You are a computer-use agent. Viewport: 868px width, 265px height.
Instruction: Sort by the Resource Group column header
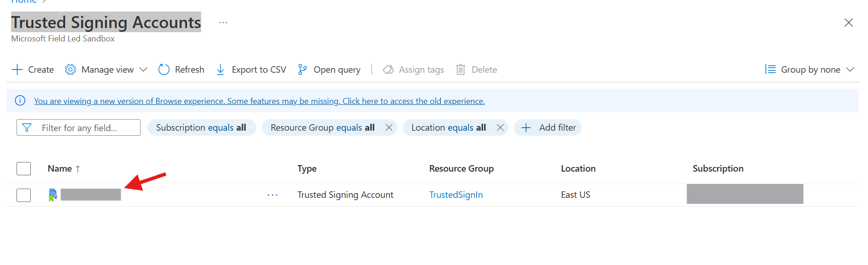[462, 168]
